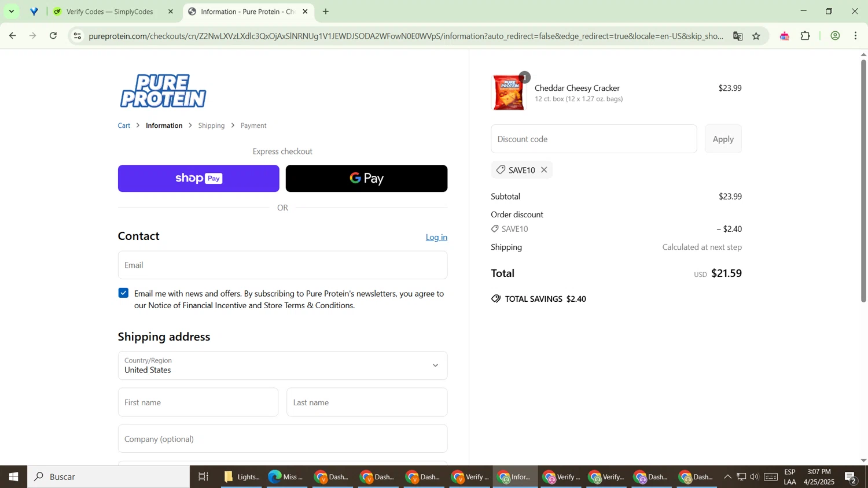Click the browser back arrow

point(12,36)
